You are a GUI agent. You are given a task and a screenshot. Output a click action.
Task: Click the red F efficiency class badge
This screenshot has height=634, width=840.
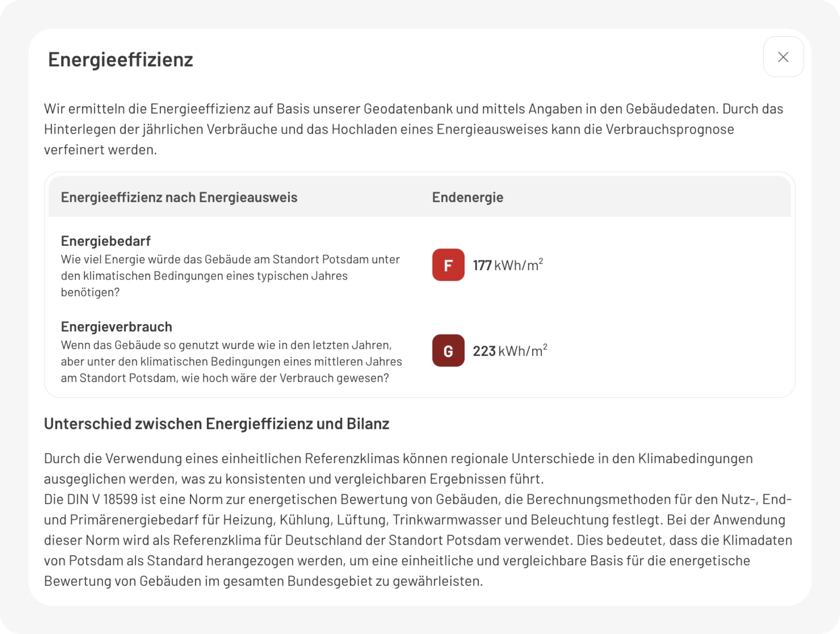pos(448,265)
